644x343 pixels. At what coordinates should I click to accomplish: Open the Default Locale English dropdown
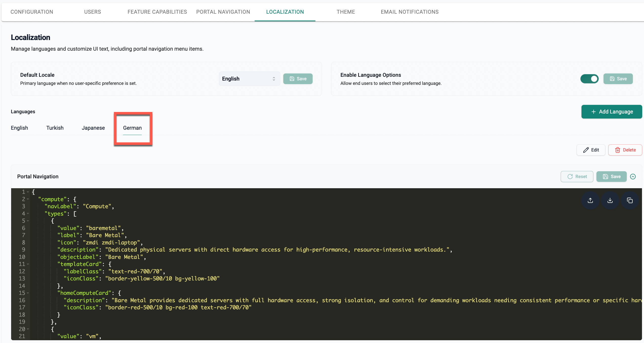(x=249, y=79)
